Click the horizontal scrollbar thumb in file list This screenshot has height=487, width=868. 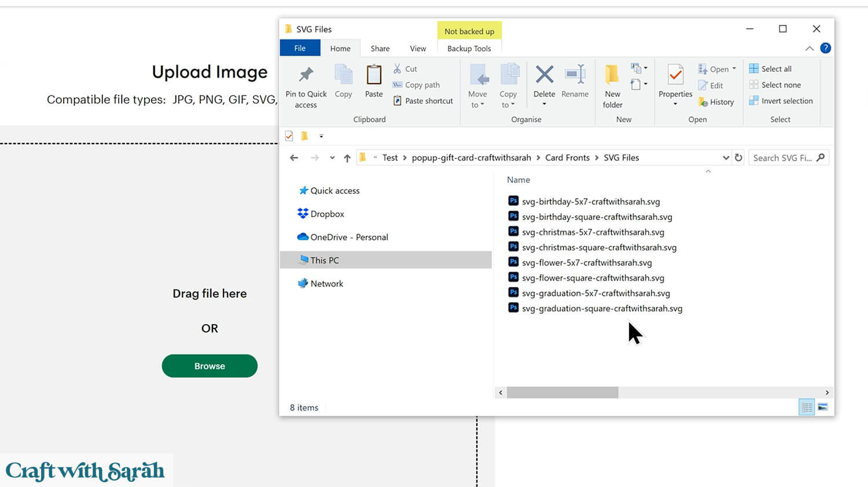tap(562, 393)
